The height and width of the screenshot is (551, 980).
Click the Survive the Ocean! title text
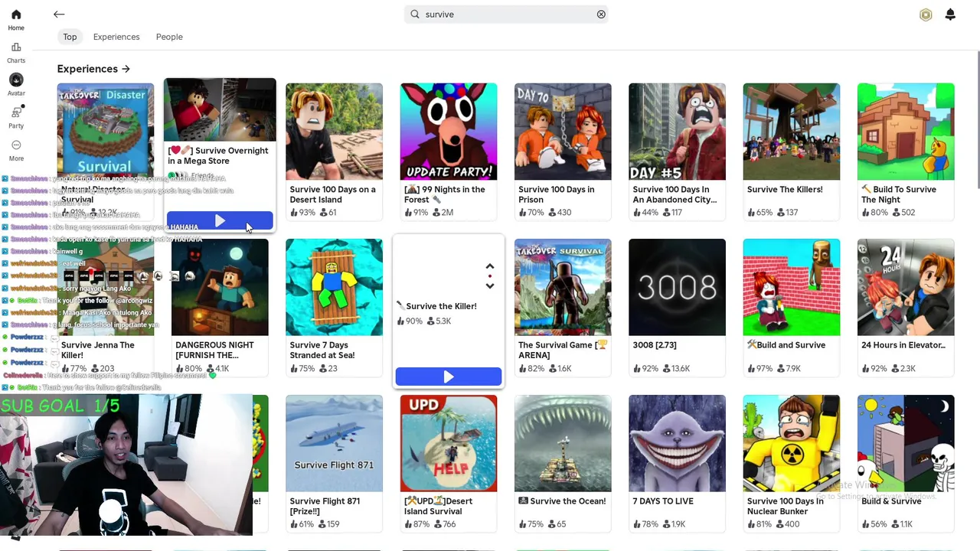[x=562, y=501]
